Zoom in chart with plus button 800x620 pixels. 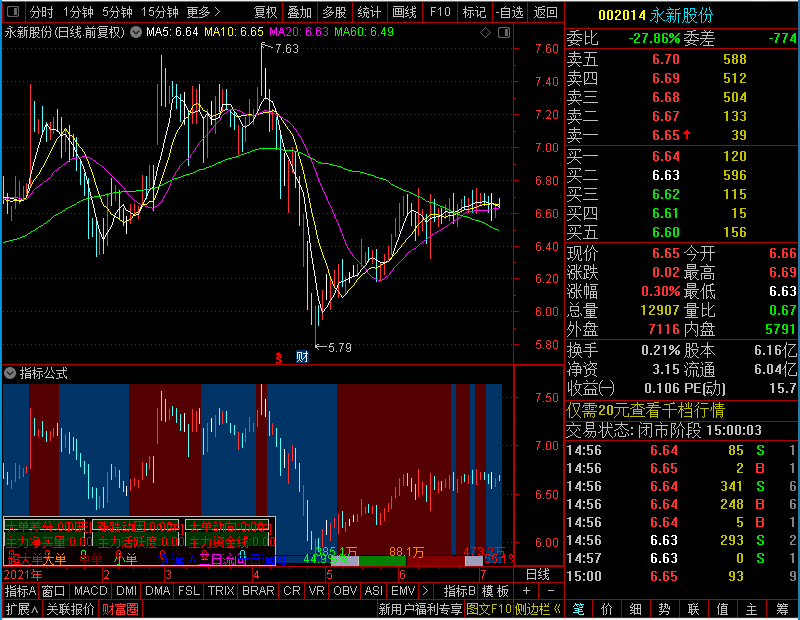click(x=526, y=591)
